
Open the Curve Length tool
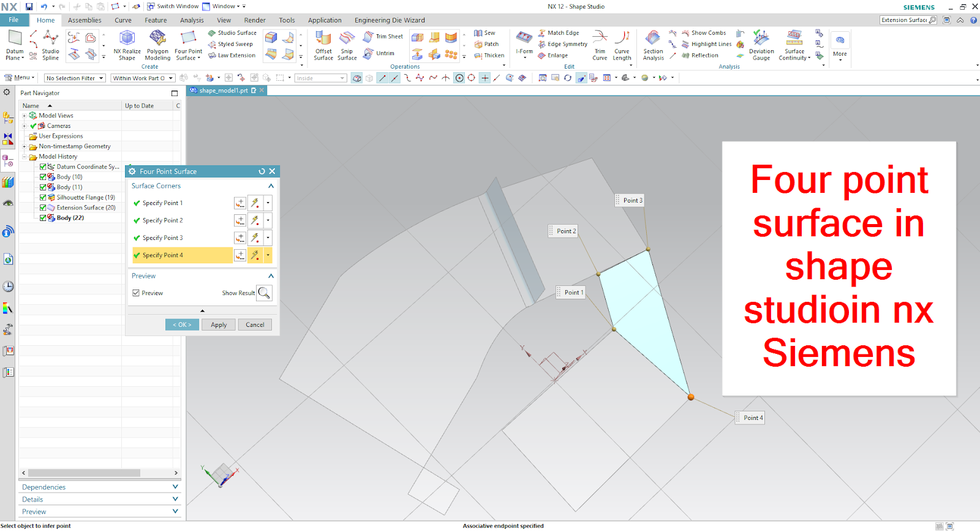[622, 45]
